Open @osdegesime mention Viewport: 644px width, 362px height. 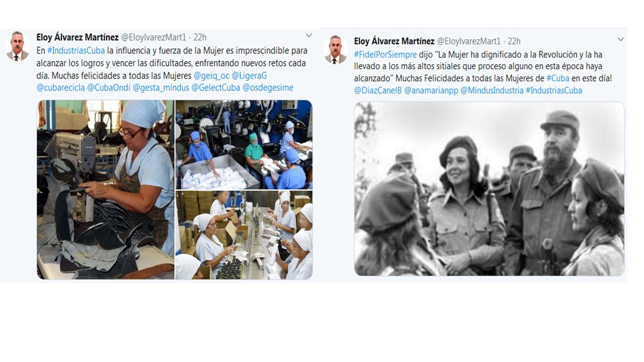coord(268,87)
